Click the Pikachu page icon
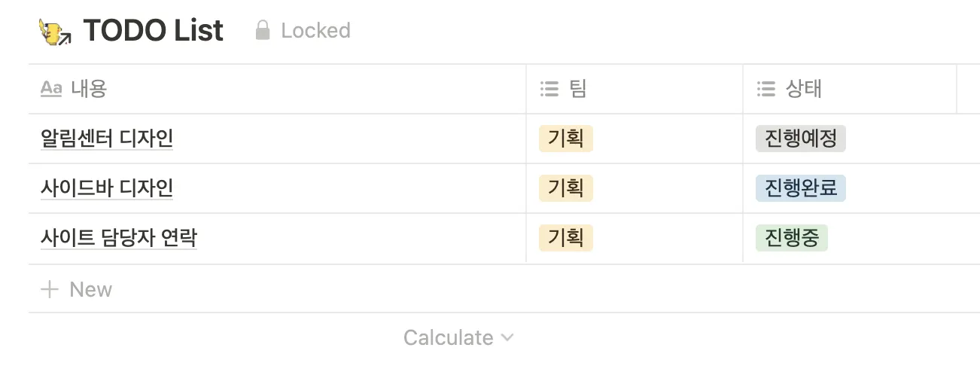Screen dimensions: 980x372 pyautogui.click(x=54, y=32)
